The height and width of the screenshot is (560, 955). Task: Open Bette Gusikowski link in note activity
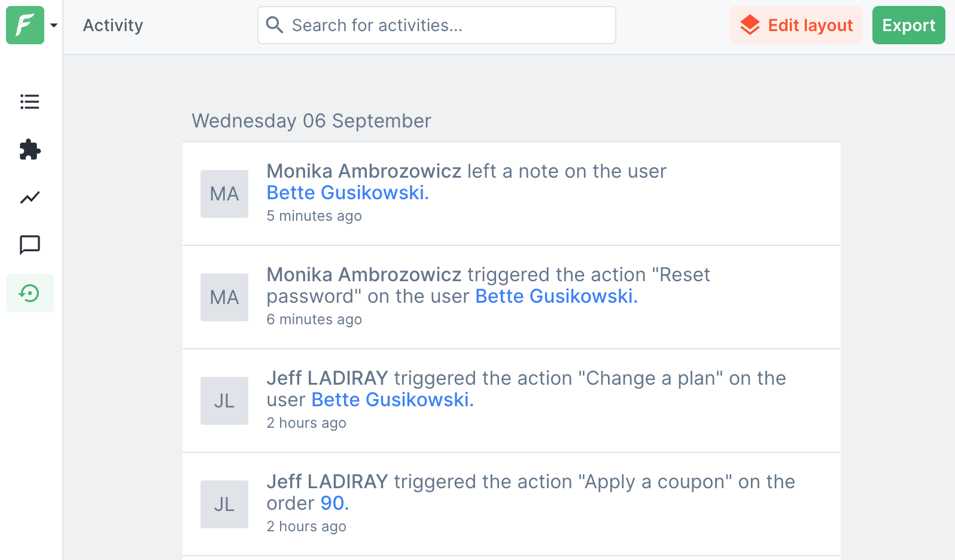347,193
